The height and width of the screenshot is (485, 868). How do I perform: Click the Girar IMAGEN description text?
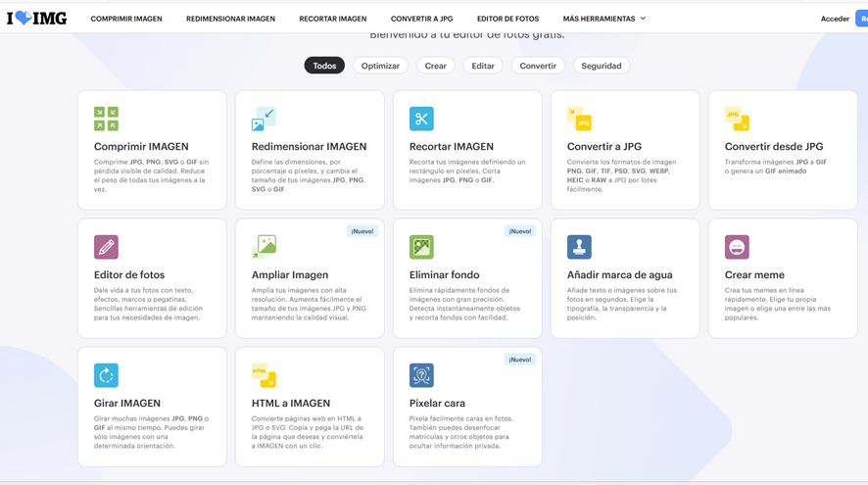tap(151, 432)
